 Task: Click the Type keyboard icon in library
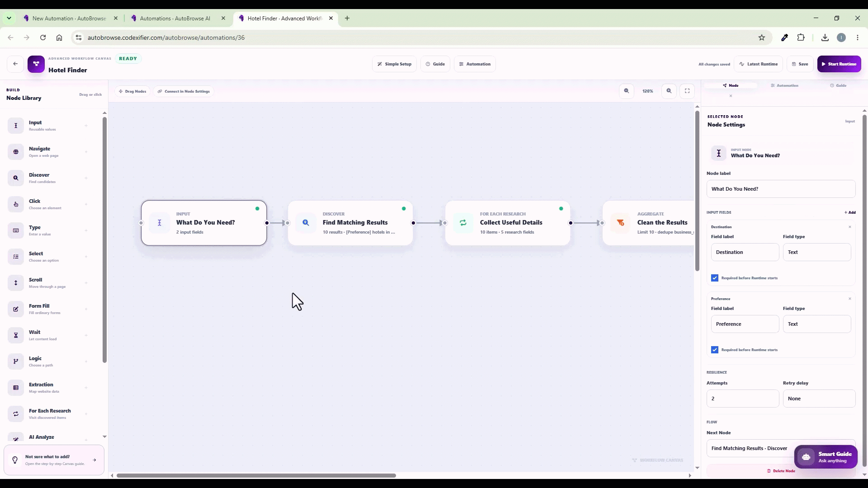click(16, 230)
